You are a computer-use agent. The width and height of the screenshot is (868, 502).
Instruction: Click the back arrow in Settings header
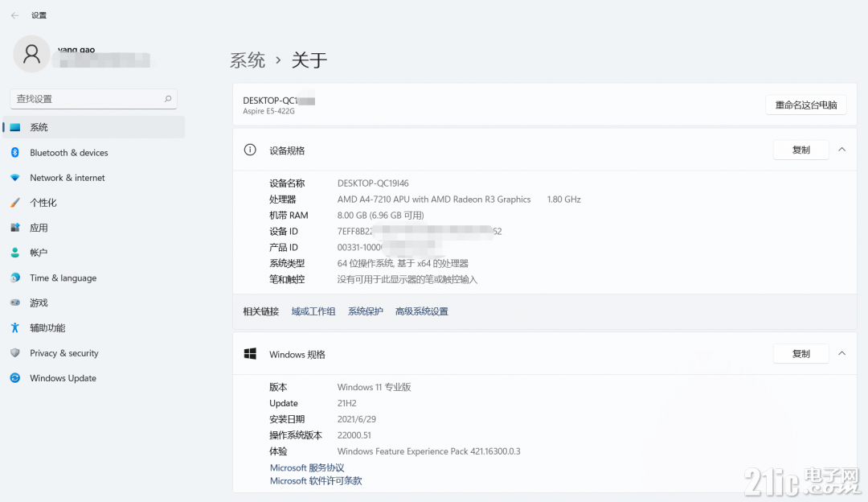pyautogui.click(x=15, y=15)
